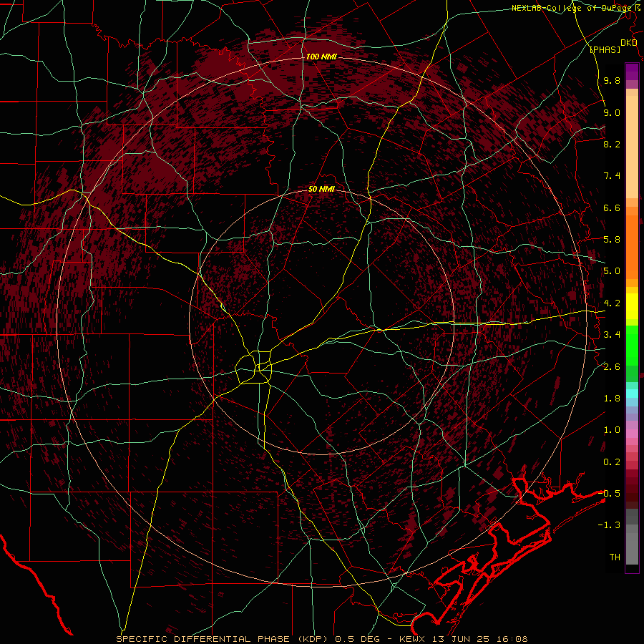
Task: Click the "KEWX 13 JUN 25 16:08" timestamp
Action: (463, 639)
